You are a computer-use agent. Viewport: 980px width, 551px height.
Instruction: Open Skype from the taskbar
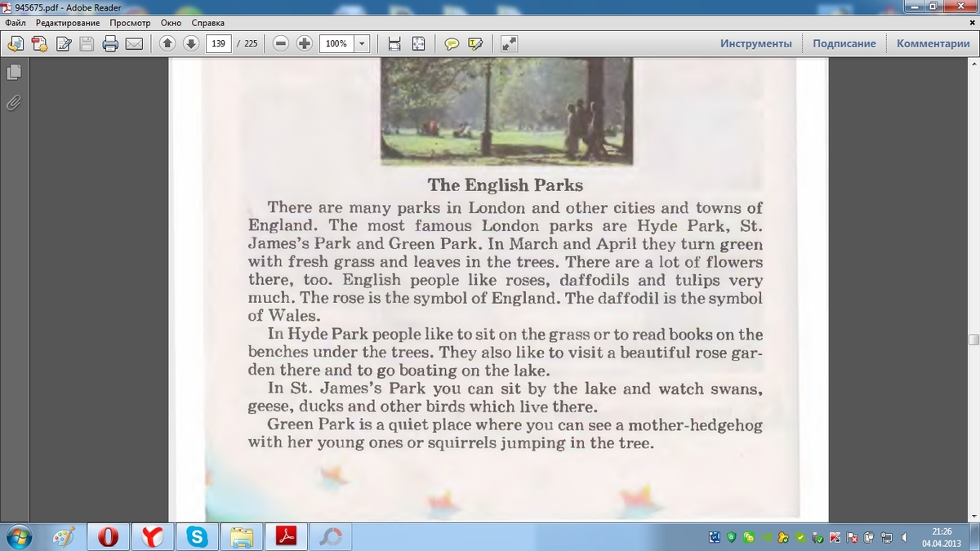(196, 536)
